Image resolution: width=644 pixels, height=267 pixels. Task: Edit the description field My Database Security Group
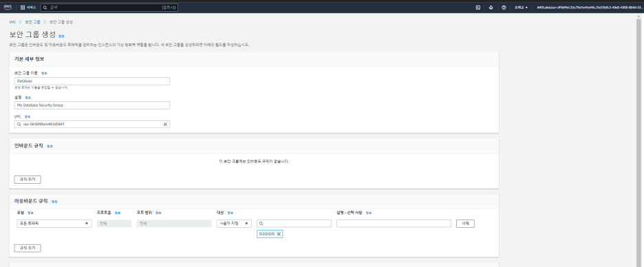coord(92,105)
